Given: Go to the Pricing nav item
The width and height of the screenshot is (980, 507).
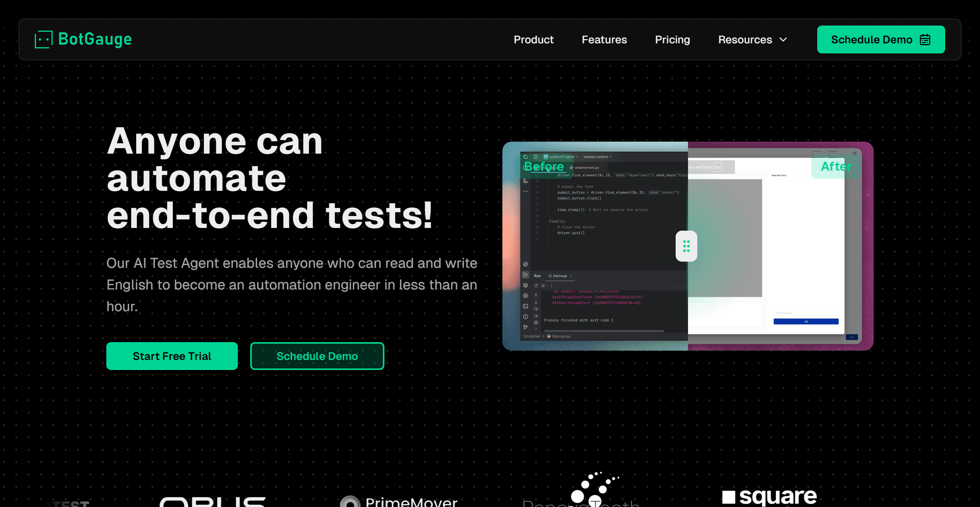Looking at the screenshot, I should (672, 39).
